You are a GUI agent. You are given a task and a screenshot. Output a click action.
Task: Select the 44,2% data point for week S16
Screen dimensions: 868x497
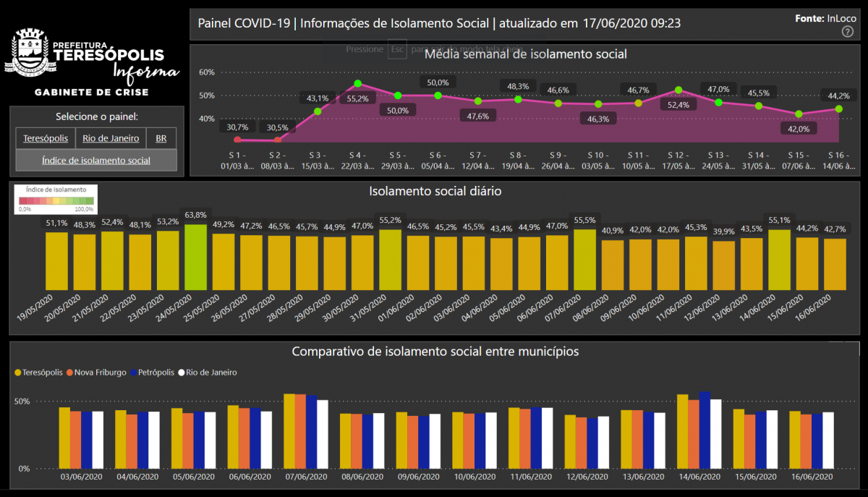tap(839, 109)
